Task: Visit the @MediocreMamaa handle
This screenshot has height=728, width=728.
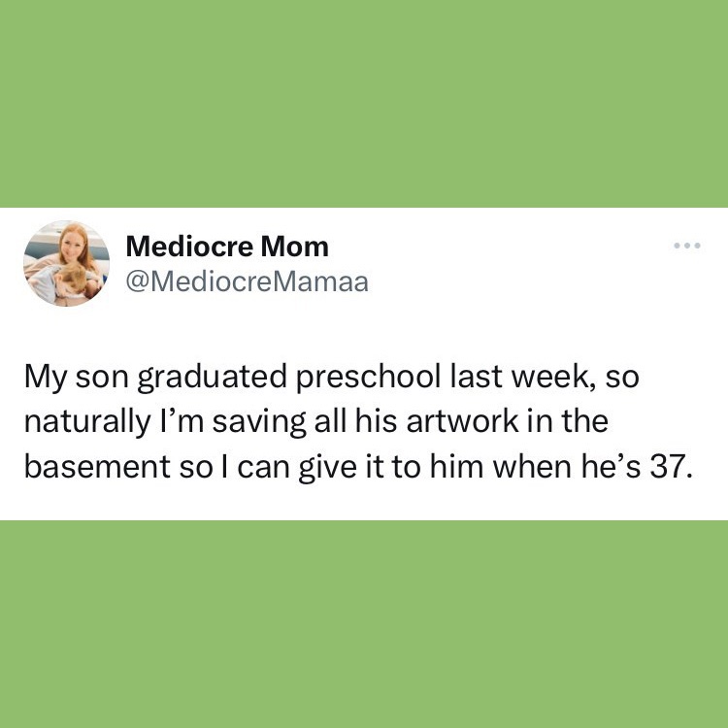Action: tap(248, 281)
